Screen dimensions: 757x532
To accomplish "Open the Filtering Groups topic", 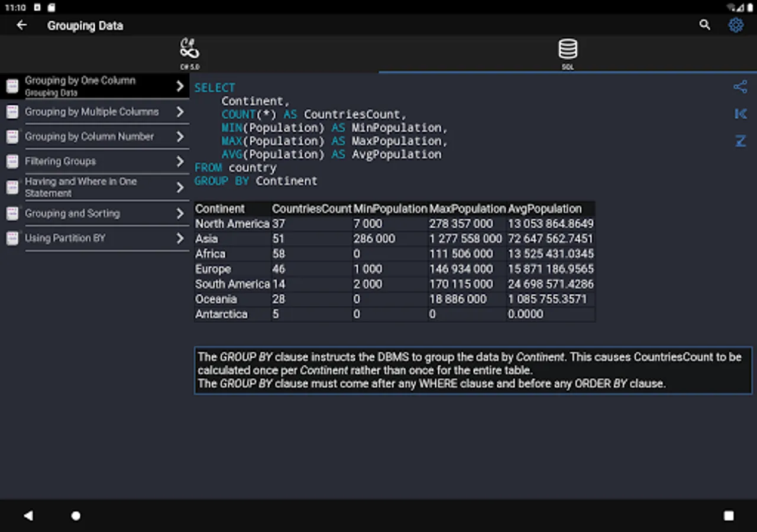I will pyautogui.click(x=60, y=161).
